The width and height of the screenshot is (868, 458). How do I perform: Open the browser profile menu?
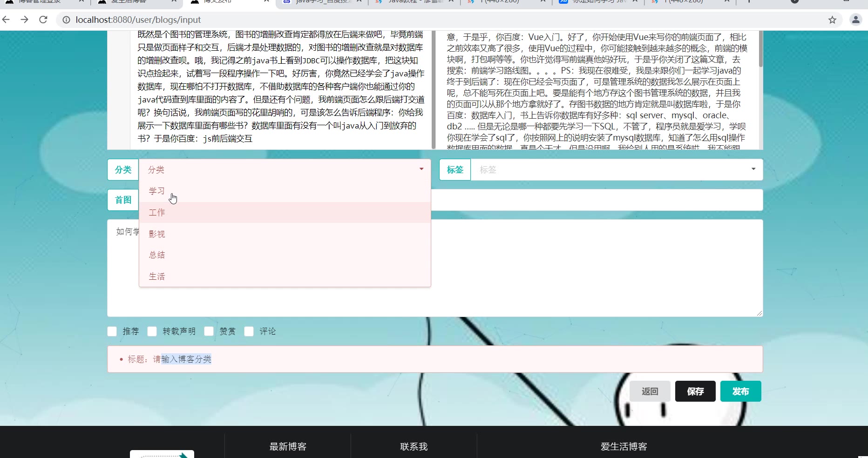[856, 20]
